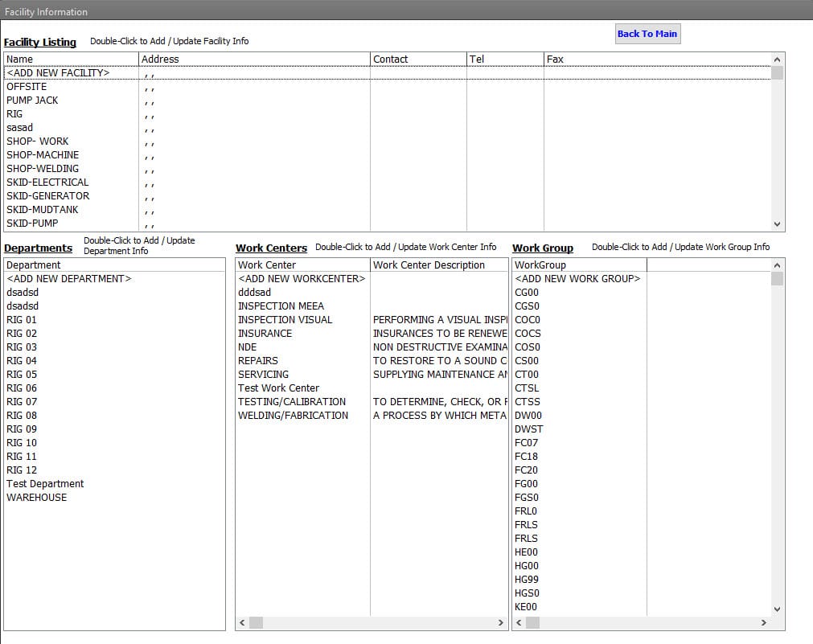The image size is (813, 644).
Task: Select the SKID-PUMP facility
Action: pos(388,224)
